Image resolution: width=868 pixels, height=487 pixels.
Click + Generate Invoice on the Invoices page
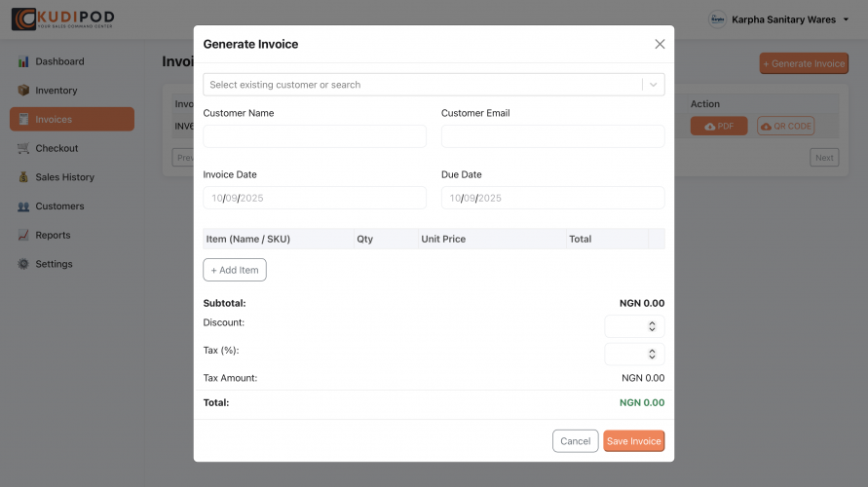point(804,63)
